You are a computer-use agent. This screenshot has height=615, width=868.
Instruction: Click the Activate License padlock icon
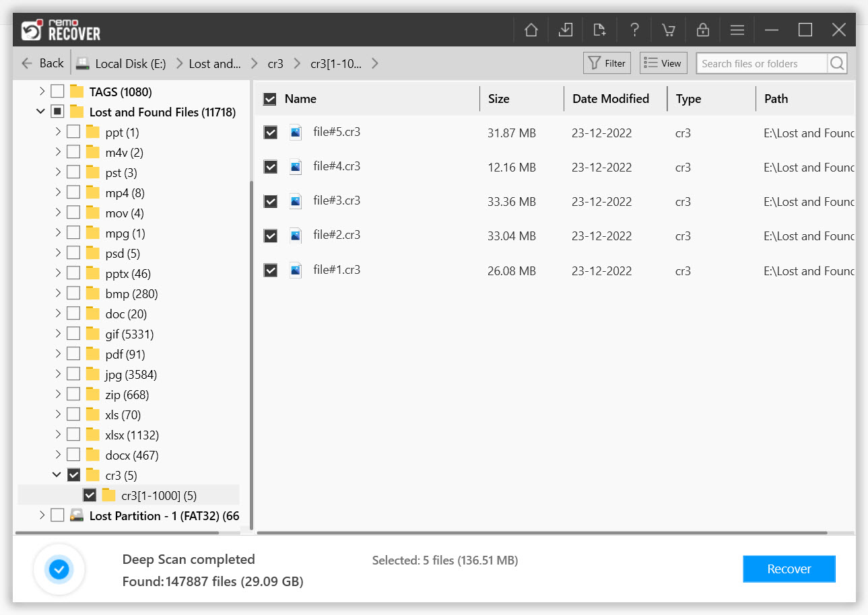pos(702,30)
